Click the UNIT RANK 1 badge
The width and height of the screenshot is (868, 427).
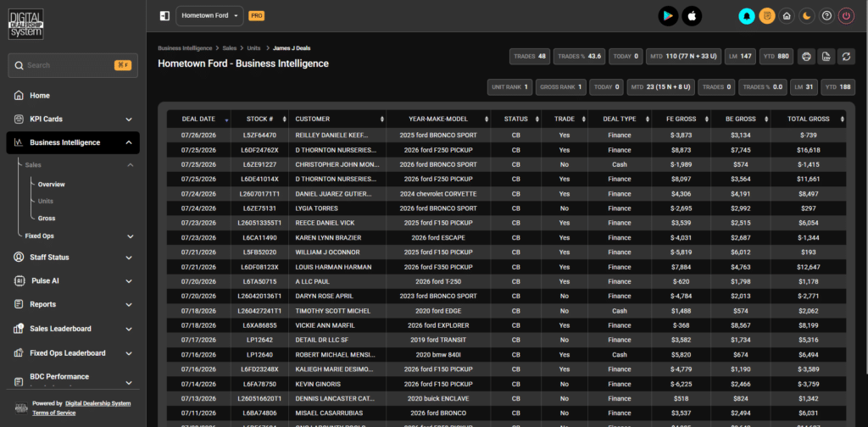(x=509, y=87)
